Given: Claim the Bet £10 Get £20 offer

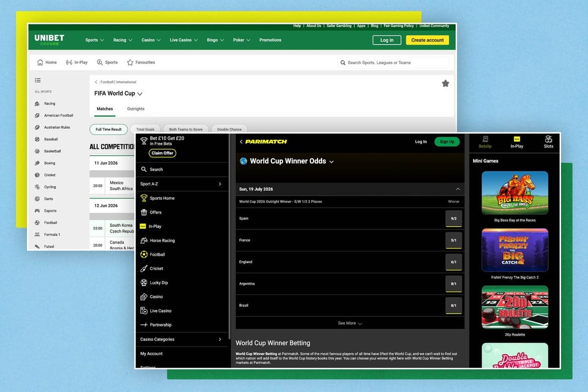Looking at the screenshot, I should coord(162,153).
